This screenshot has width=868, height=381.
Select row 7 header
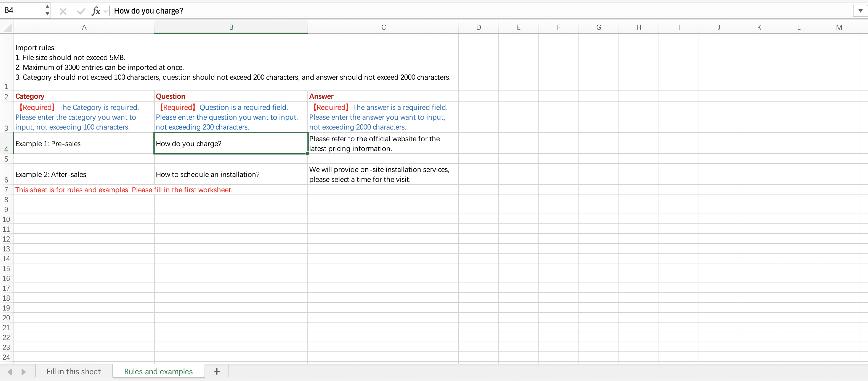[6, 190]
